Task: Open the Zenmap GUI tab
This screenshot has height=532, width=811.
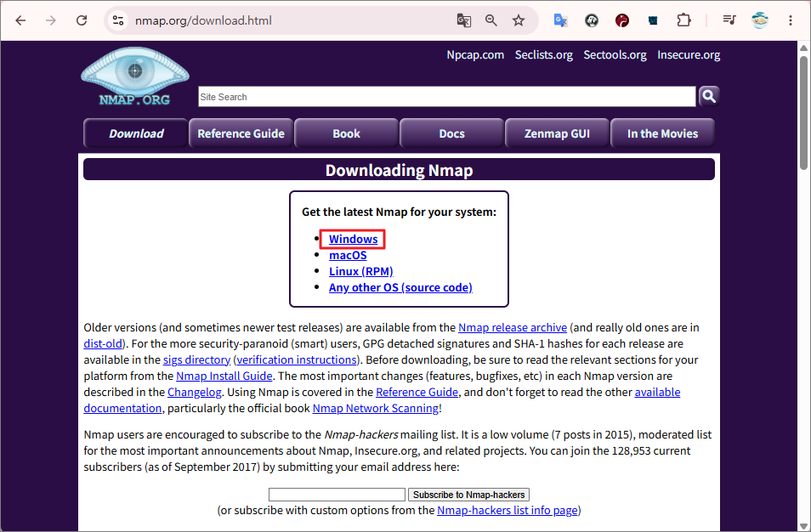Action: pos(557,133)
